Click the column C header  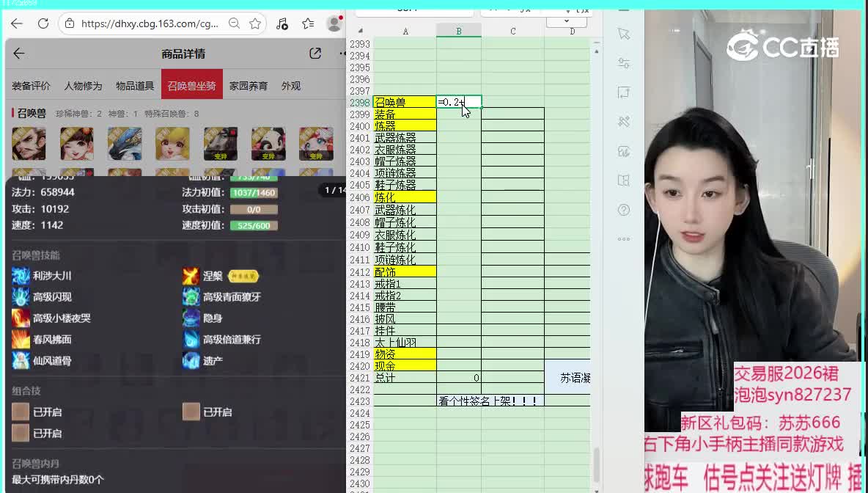pos(512,31)
